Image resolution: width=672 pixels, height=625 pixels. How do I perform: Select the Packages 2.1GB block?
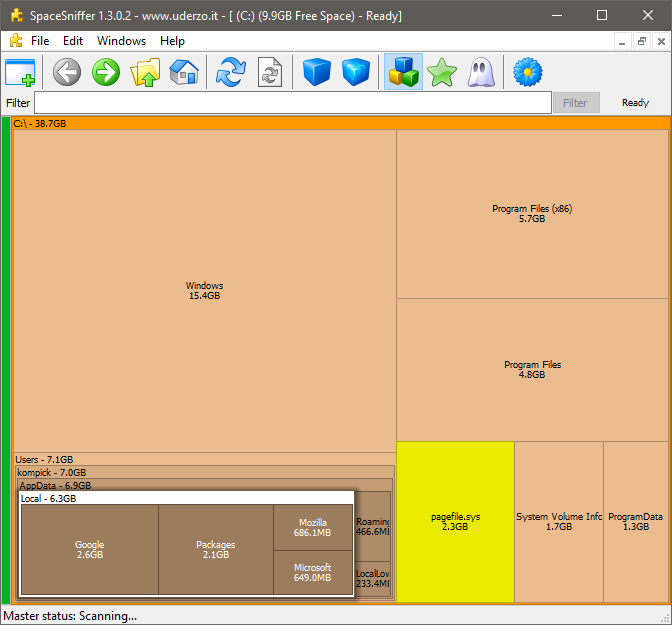tap(216, 550)
